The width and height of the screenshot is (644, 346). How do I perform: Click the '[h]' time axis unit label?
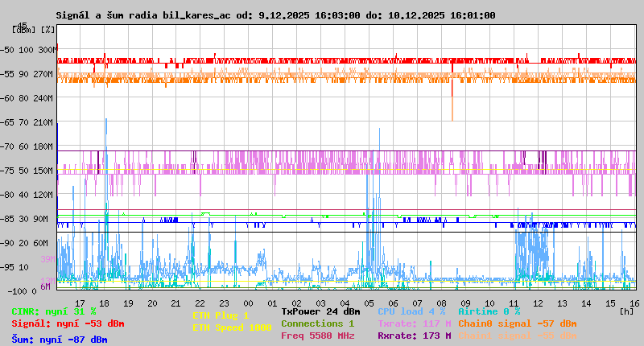pos(626,311)
